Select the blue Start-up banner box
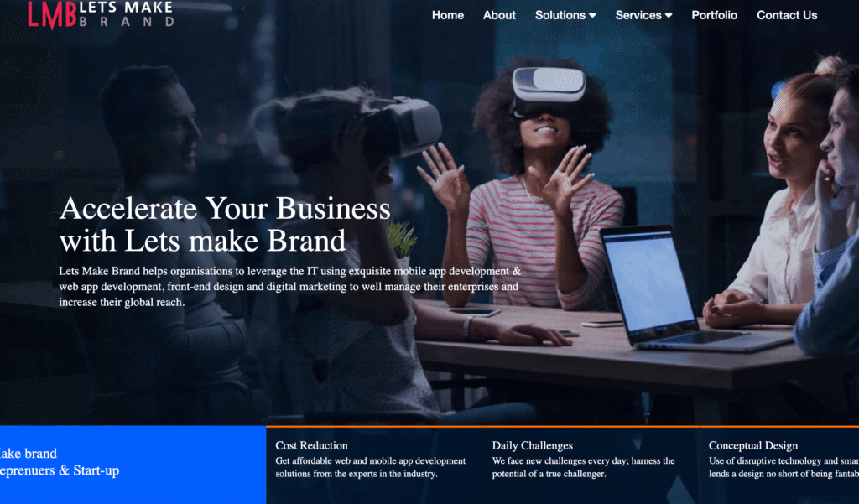859x504 pixels. (x=133, y=465)
